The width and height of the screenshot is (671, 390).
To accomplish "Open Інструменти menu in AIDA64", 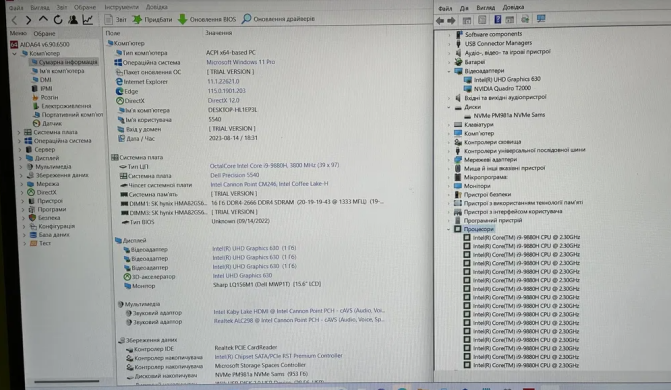I will pos(122,7).
